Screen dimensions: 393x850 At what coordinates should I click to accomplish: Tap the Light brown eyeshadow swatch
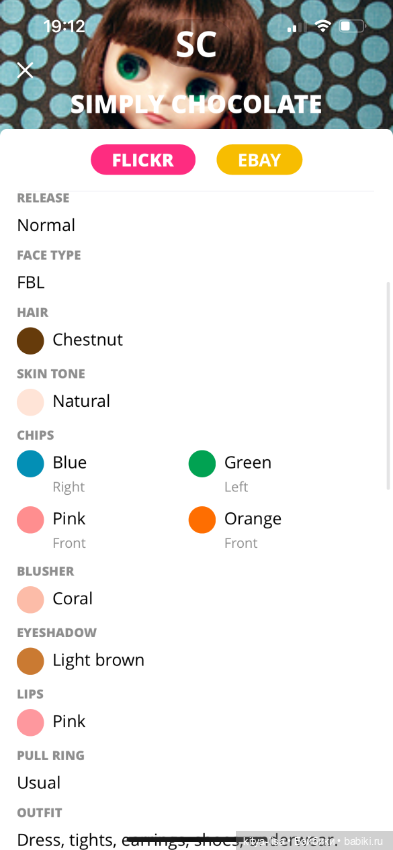30,661
